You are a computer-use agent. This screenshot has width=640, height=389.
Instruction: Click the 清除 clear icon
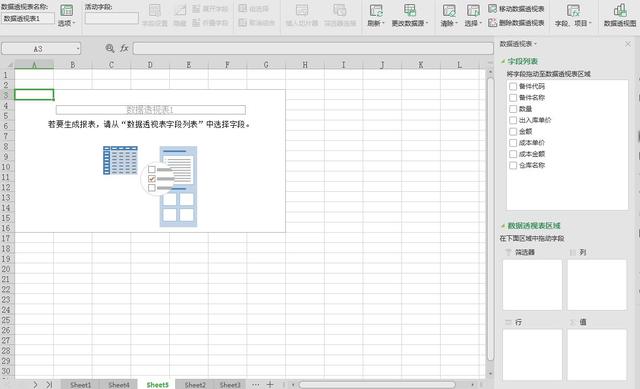pos(449,10)
